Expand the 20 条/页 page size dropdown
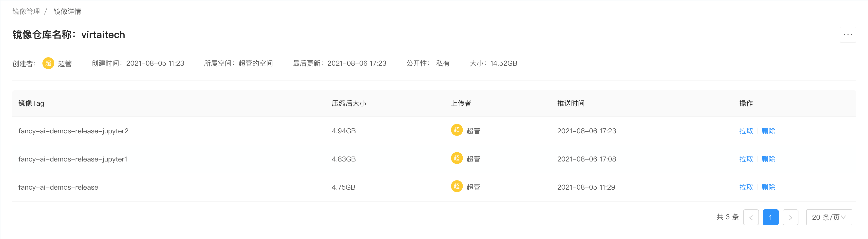Viewport: 868px width, 239px height. 829,217
